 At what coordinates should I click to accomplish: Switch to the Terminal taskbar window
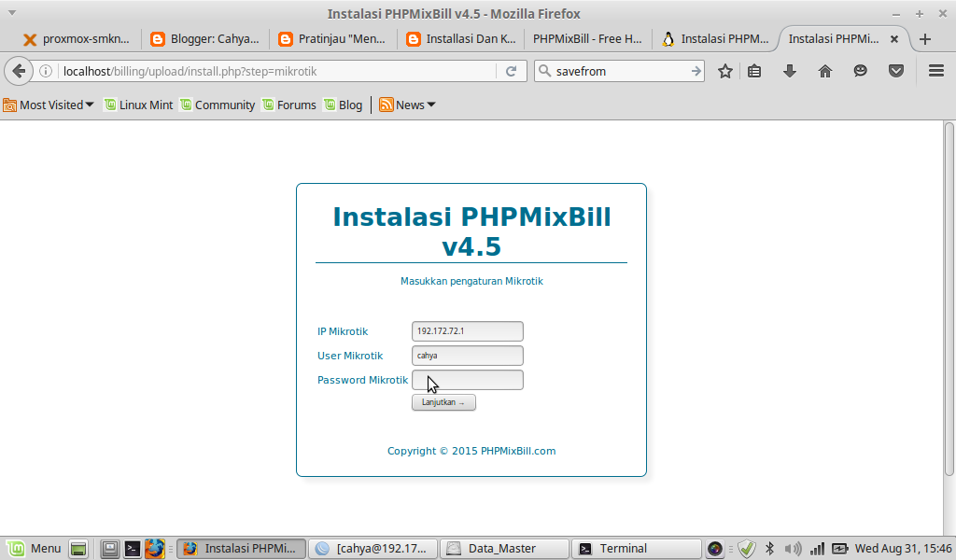point(635,549)
